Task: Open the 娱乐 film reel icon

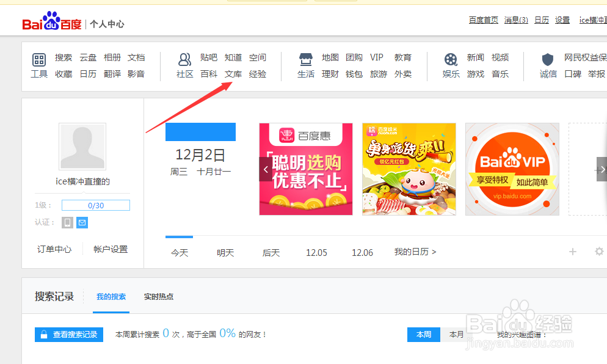Action: tap(451, 60)
